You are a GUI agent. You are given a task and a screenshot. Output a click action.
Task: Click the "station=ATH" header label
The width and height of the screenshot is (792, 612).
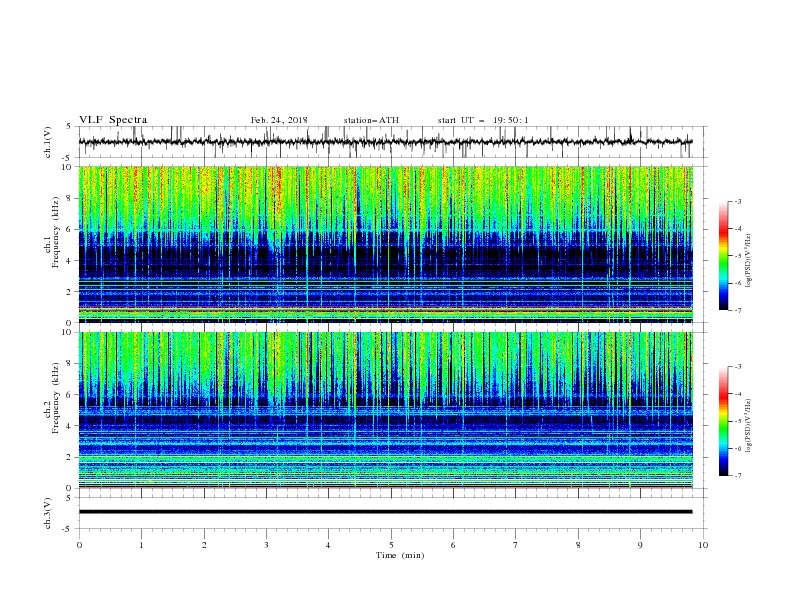(371, 120)
